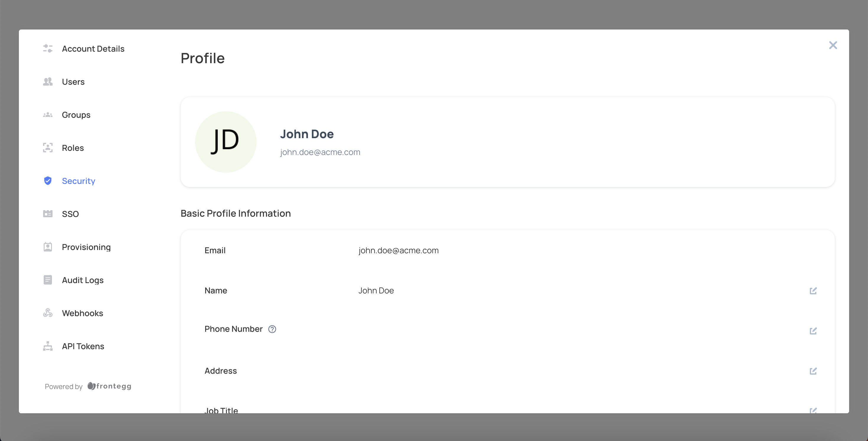
Task: Click the Roles icon in sidebar
Action: click(x=48, y=148)
